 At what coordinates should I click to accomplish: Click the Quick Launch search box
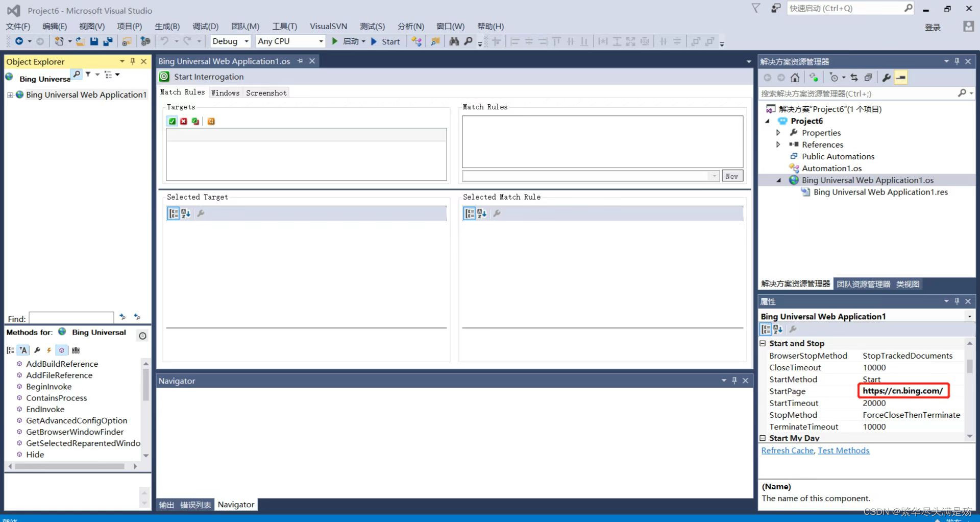click(x=850, y=8)
